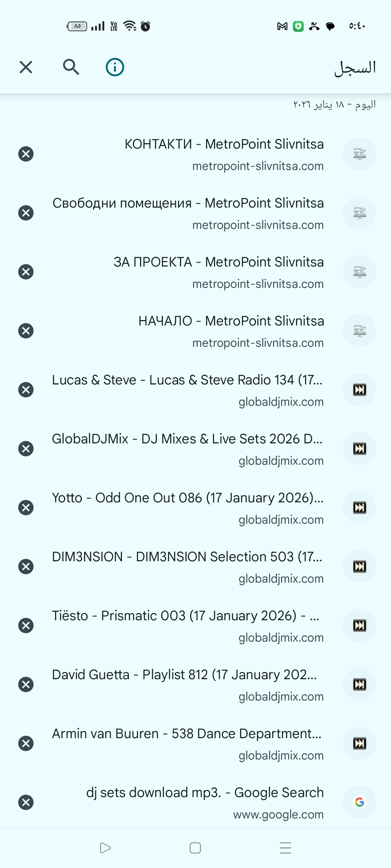Remove the КОНТАКТИ MetroPoint entry from history

26,154
